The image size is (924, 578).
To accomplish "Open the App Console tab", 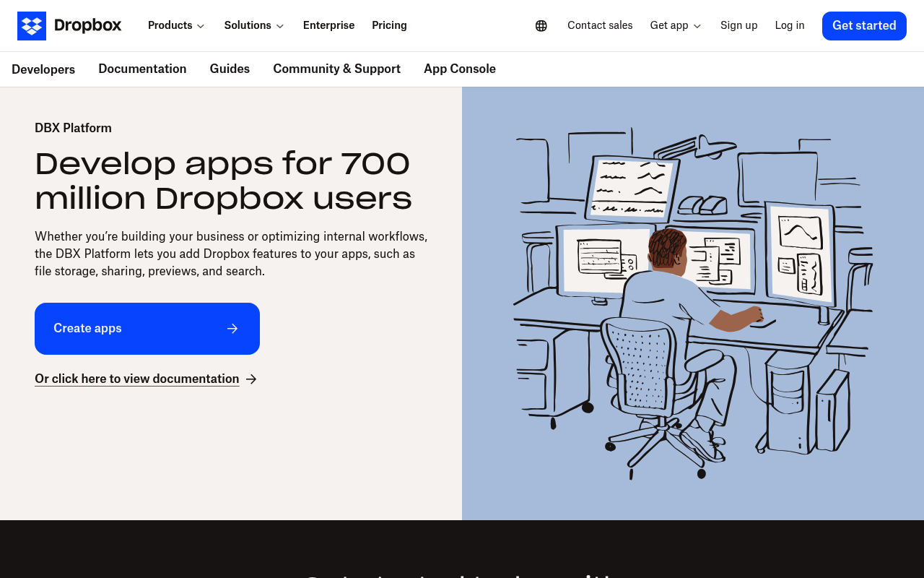I will tap(460, 69).
